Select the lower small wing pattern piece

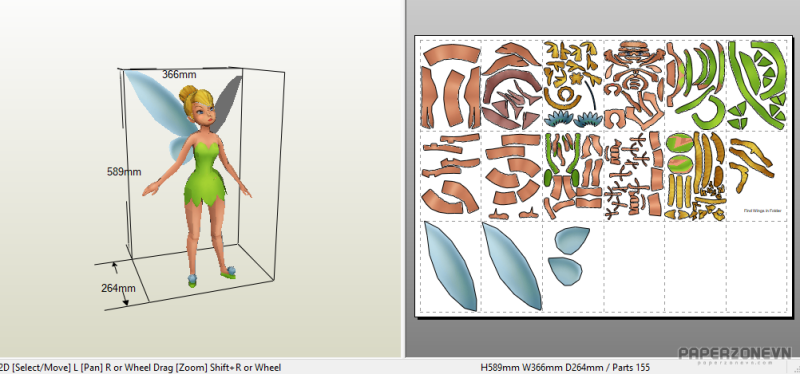(565, 271)
